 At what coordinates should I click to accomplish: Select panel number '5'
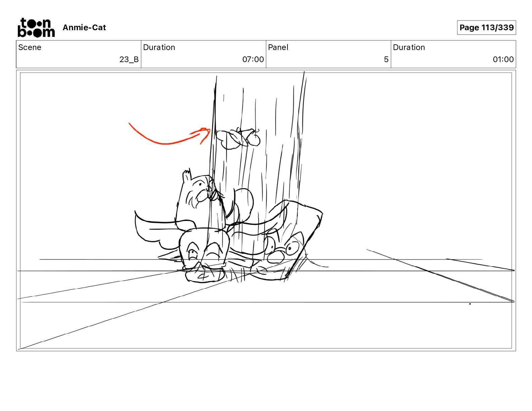pyautogui.click(x=386, y=59)
